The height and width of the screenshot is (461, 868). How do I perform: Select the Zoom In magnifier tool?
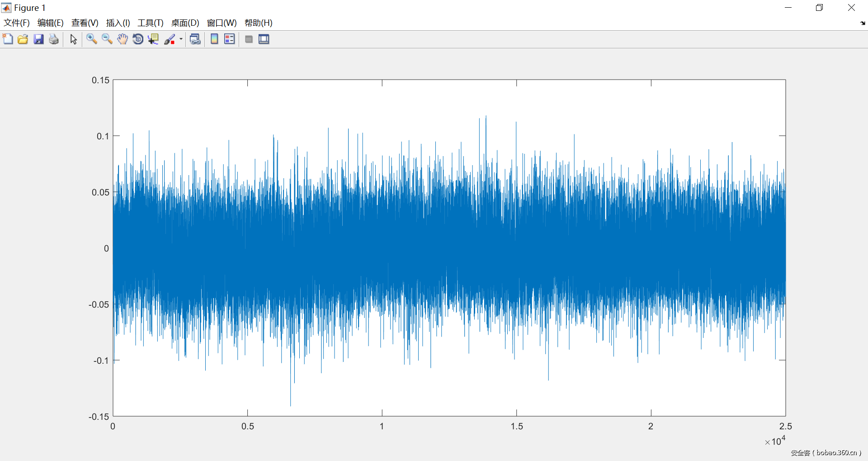pyautogui.click(x=92, y=39)
